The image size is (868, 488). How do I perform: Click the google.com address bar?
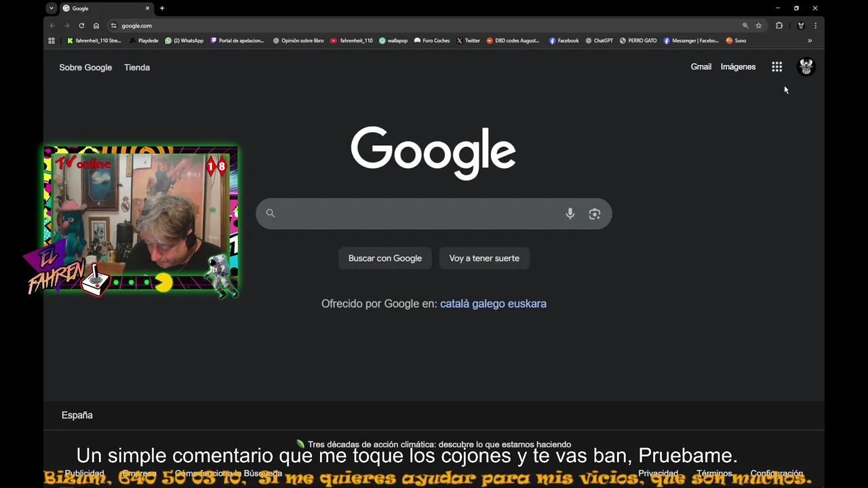[427, 26]
